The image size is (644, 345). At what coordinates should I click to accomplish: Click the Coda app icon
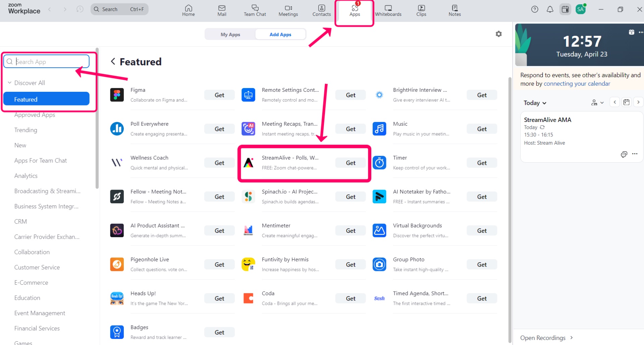coord(248,298)
